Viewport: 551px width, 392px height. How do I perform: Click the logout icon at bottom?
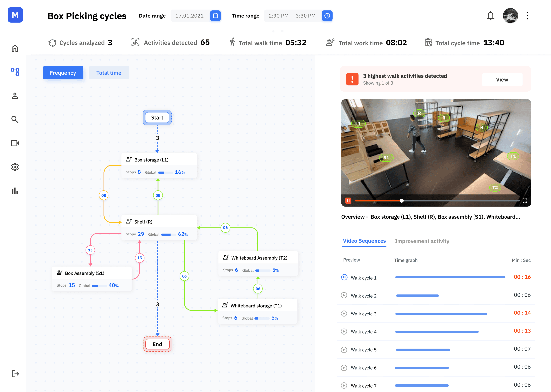pyautogui.click(x=15, y=374)
